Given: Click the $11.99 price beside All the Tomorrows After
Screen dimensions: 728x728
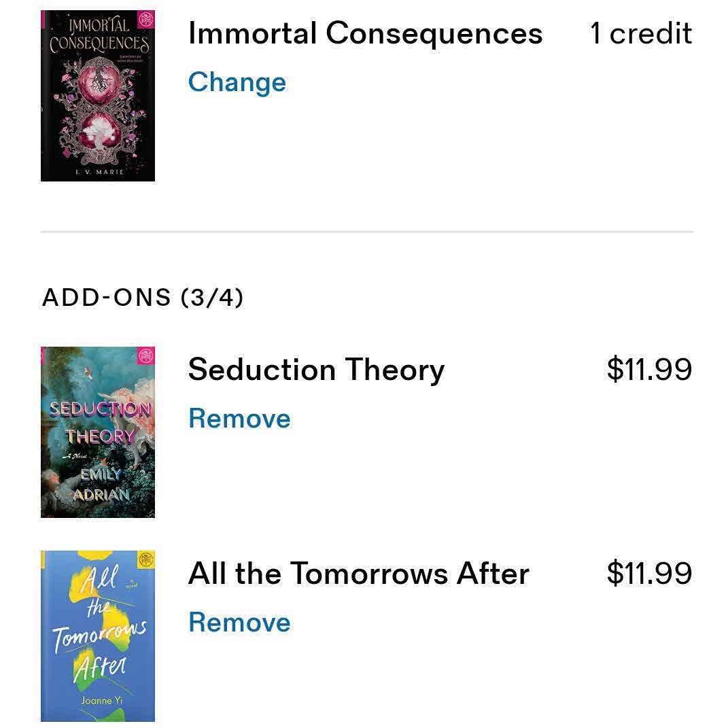Looking at the screenshot, I should tap(650, 573).
